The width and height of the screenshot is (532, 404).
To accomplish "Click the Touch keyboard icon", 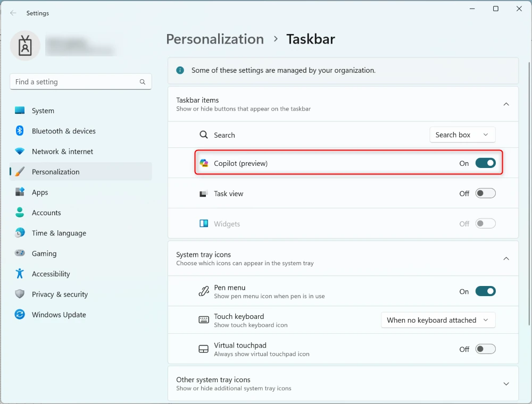I will 204,319.
